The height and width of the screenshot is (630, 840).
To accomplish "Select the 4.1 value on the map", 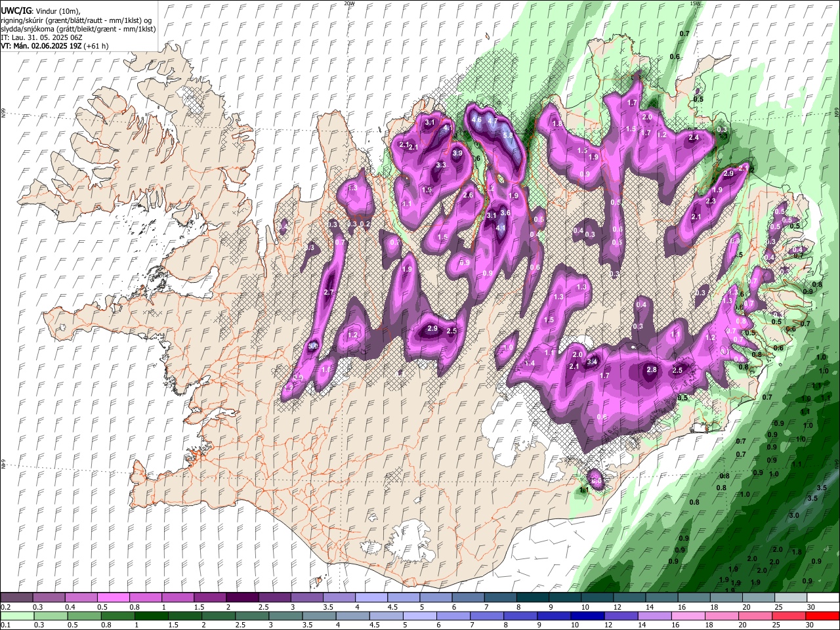I will (x=500, y=228).
